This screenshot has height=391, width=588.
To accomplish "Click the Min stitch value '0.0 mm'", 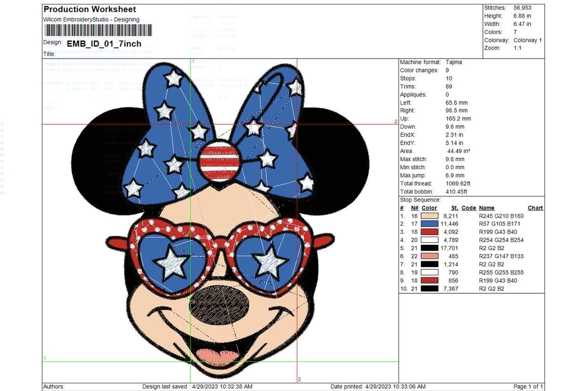I will pos(455,167).
